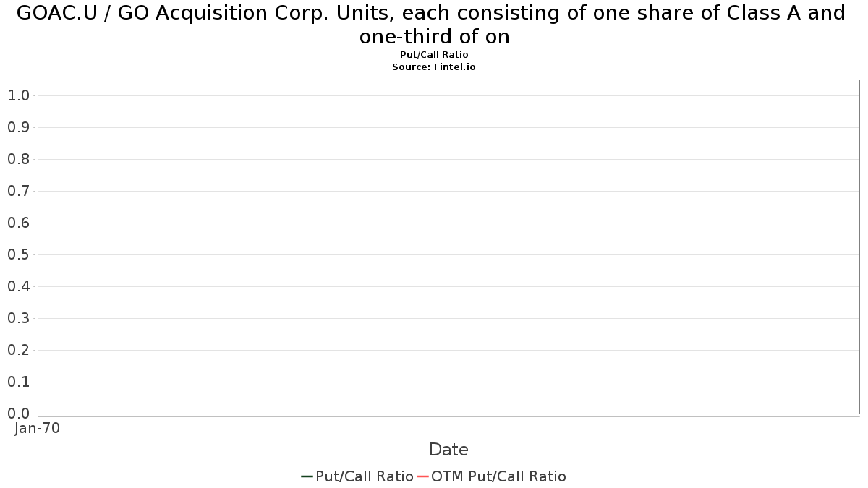Click the 0.1 y-axis label
Image resolution: width=868 pixels, height=488 pixels.
pos(18,382)
